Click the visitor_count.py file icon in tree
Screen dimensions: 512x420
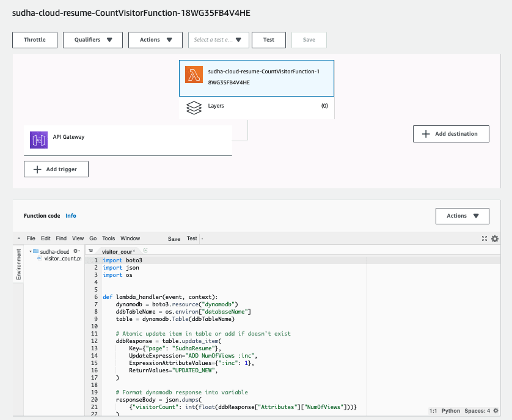[x=40, y=258]
